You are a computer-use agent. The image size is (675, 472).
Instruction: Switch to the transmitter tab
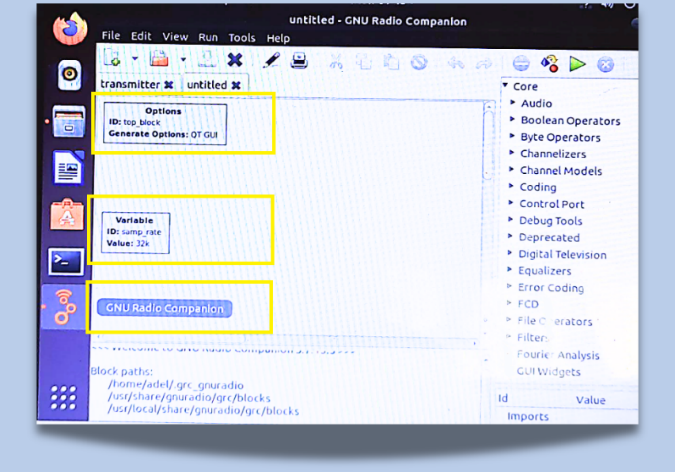(130, 85)
